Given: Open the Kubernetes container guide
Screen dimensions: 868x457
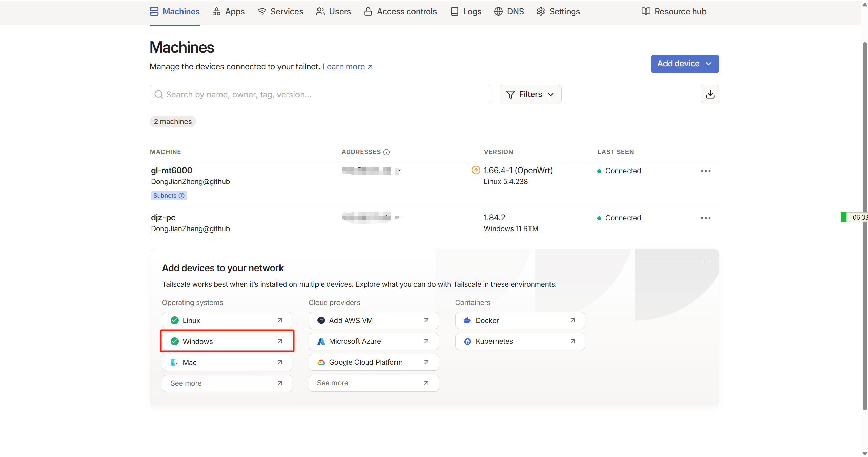Looking at the screenshot, I should (520, 341).
